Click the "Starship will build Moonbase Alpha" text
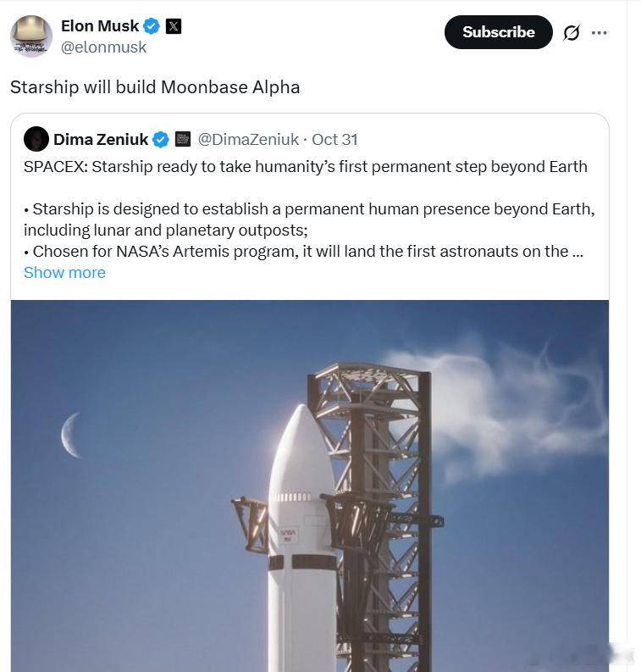 pos(155,87)
